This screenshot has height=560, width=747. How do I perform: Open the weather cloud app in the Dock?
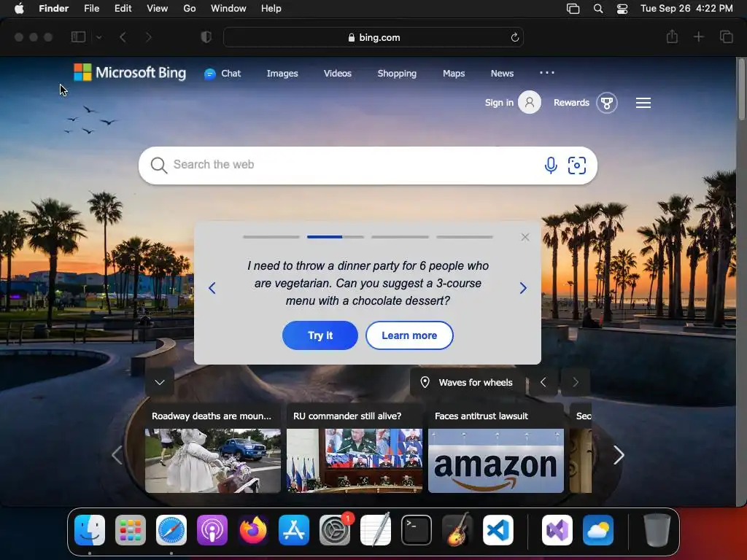598,530
